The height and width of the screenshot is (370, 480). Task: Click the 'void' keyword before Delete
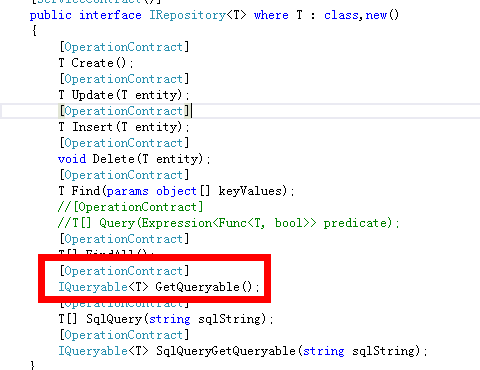click(x=72, y=159)
